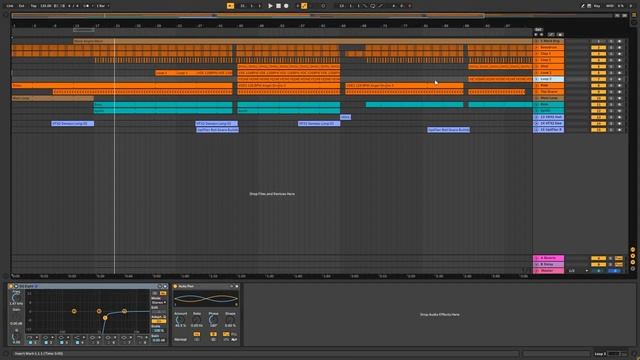This screenshot has width=640, height=360.
Task: Deactivate the A Reverb track activator
Action: point(598,258)
